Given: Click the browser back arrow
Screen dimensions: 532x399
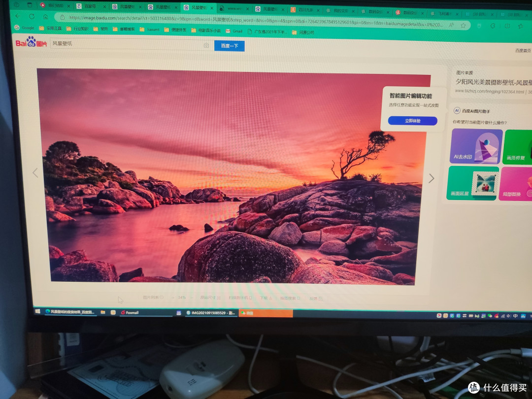Looking at the screenshot, I should point(18,16).
